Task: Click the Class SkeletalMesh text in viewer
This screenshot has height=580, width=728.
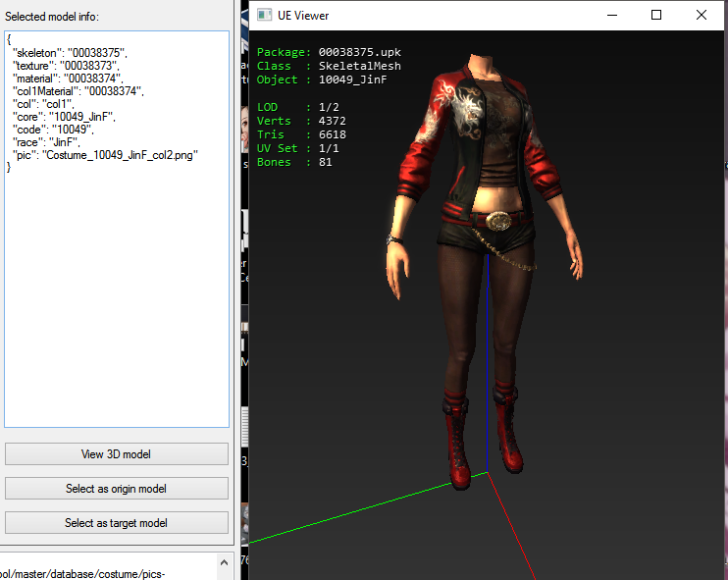Action: pos(329,66)
